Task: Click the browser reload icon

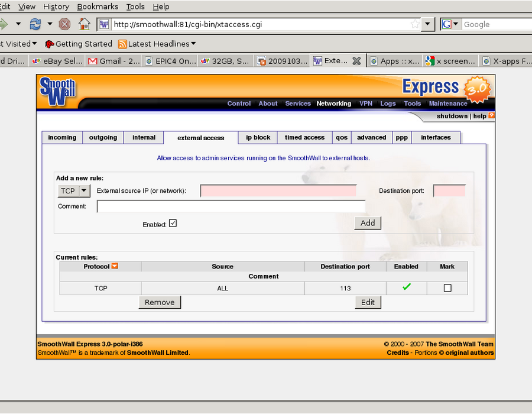Action: (x=35, y=24)
